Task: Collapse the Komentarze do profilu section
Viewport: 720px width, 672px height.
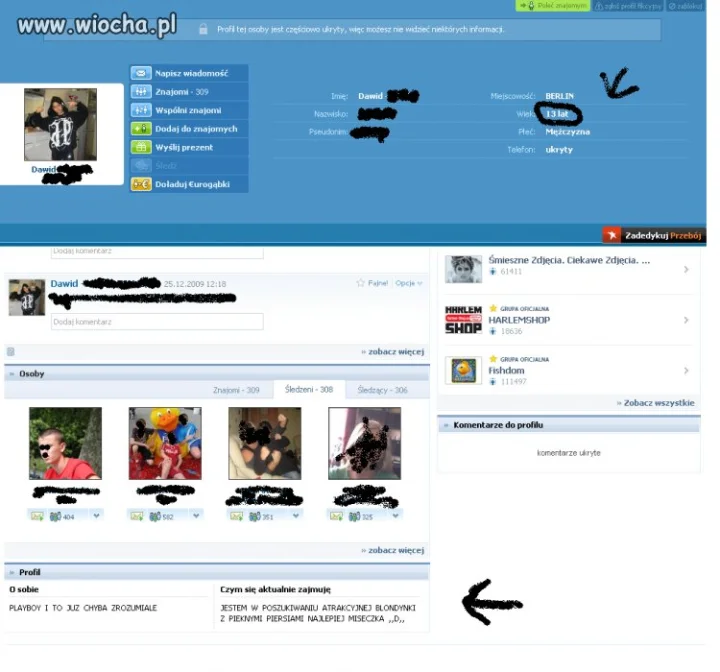Action: 569,425
